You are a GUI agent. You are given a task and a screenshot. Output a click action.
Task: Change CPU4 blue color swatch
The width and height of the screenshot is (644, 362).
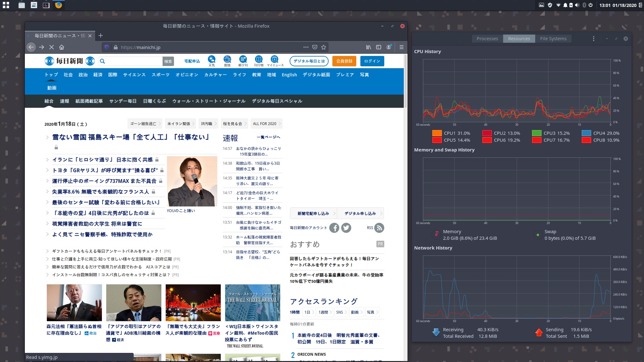[586, 133]
